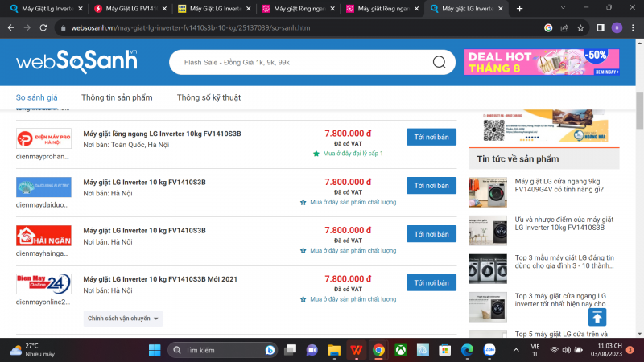The image size is (644, 362).
Task: Switch to Thông tin sản phẩm tab
Action: pos(117,97)
